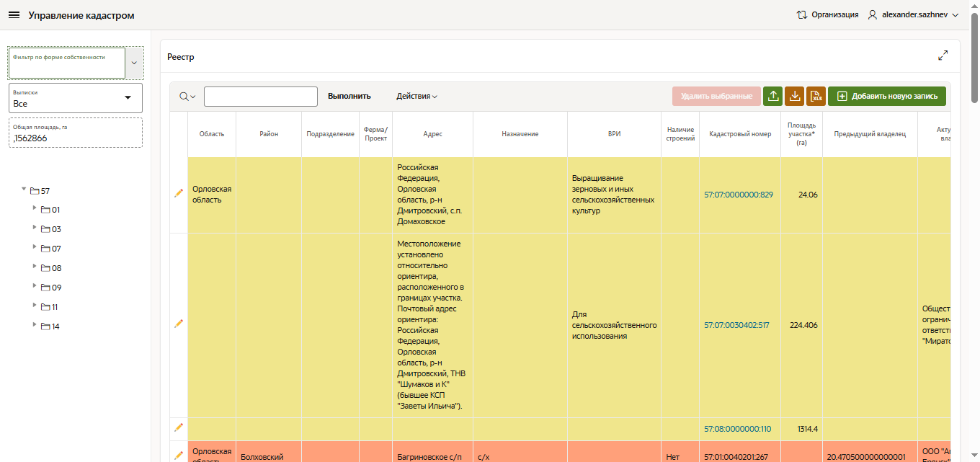980x462 pixels.
Task: Click the registry search input field
Action: 260,97
